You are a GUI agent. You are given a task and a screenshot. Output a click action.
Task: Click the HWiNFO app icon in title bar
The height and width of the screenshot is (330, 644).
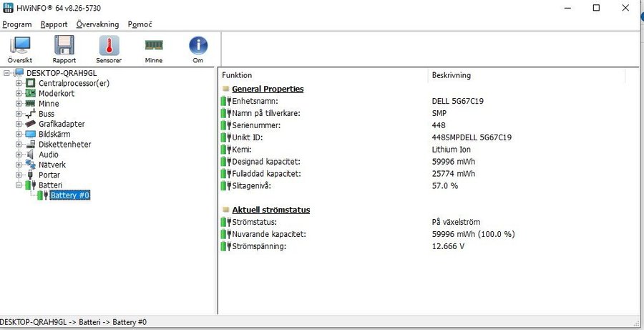pos(8,8)
